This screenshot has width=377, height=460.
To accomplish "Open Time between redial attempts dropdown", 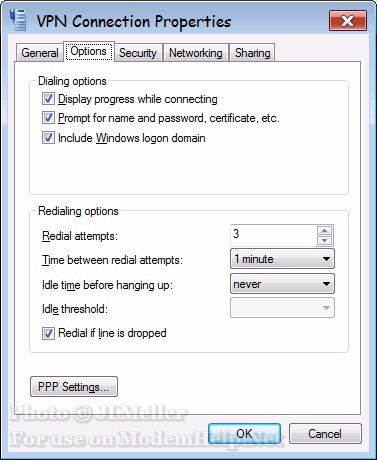I will point(282,259).
